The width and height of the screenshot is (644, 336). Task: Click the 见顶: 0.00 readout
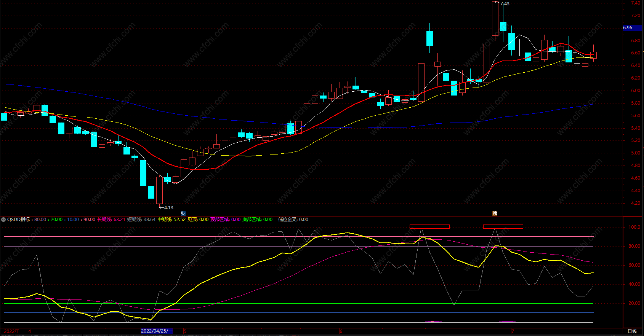point(198,220)
